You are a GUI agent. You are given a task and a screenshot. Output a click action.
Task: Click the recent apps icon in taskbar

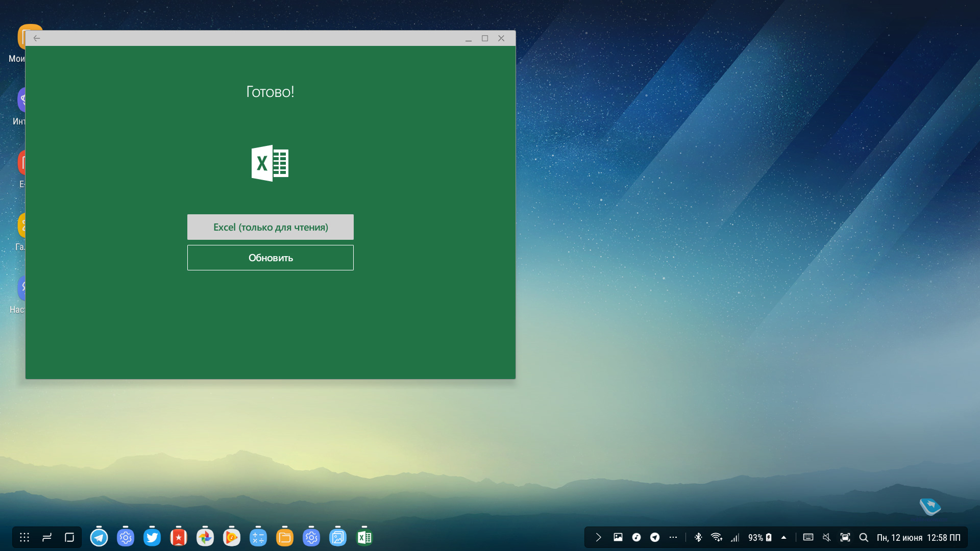click(x=47, y=537)
